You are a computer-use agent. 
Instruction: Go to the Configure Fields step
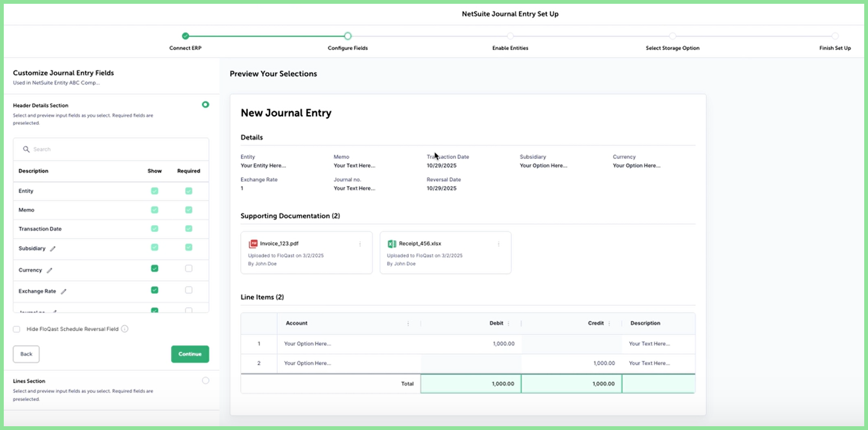(x=348, y=36)
